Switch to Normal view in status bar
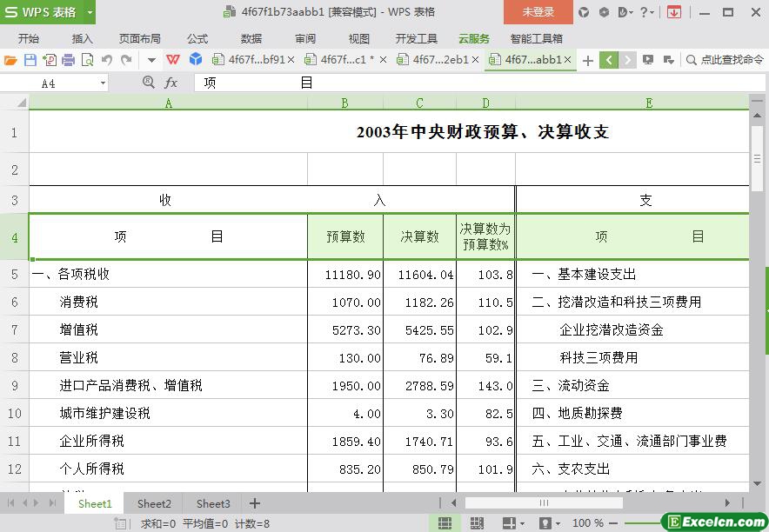 pyautogui.click(x=445, y=523)
